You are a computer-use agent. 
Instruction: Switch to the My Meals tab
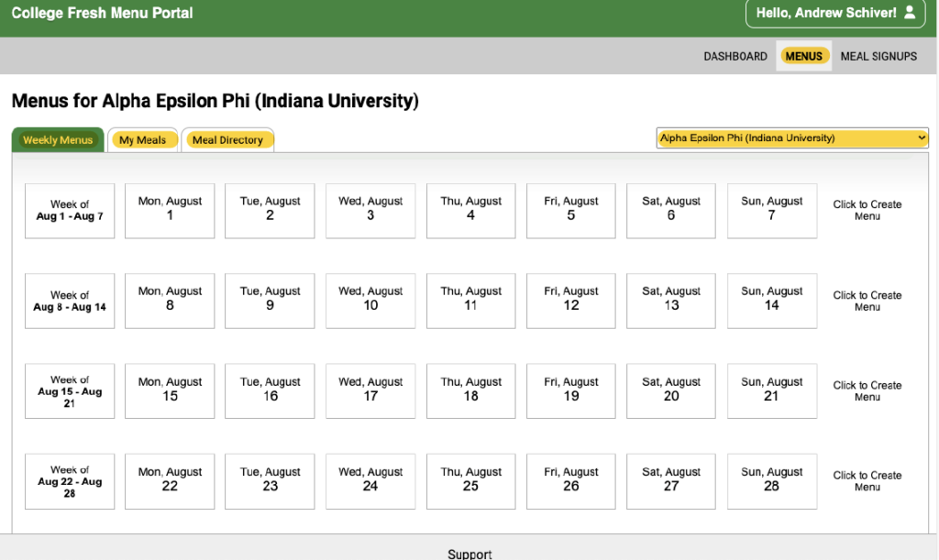(x=142, y=140)
